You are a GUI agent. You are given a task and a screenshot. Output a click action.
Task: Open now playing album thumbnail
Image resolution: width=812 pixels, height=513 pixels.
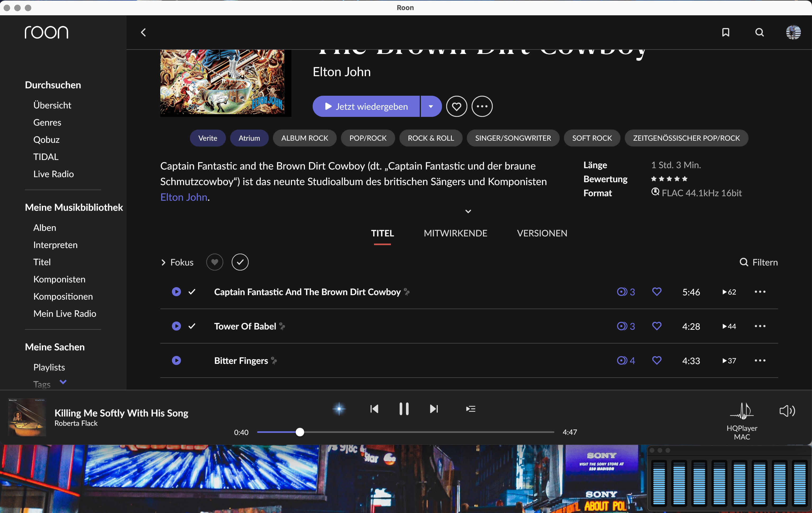click(27, 417)
